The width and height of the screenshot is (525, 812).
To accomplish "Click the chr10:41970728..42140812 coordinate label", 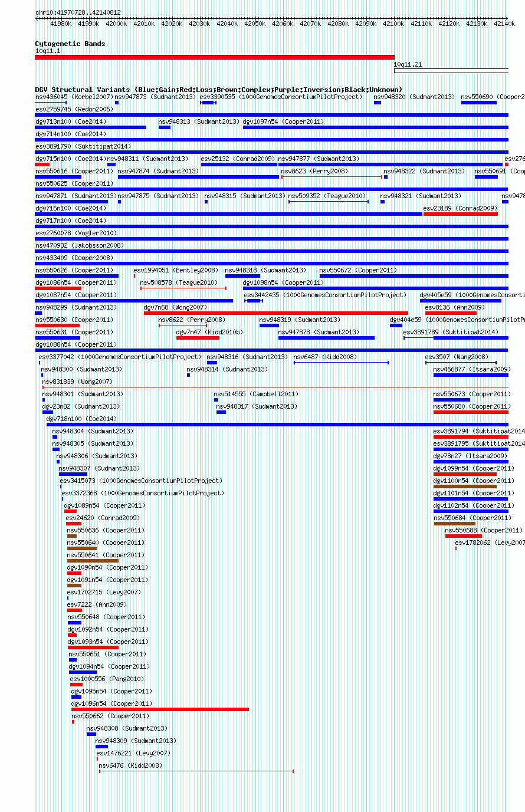I will click(x=78, y=12).
